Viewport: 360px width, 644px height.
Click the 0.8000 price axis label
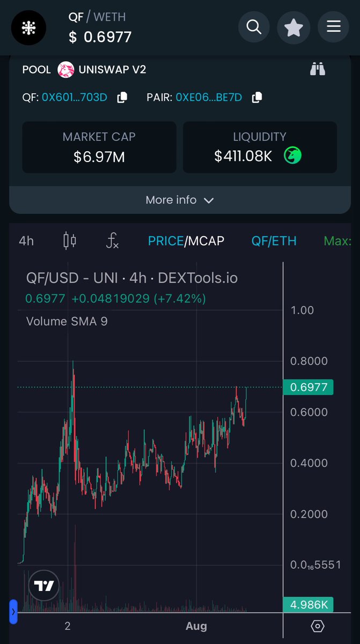point(309,361)
